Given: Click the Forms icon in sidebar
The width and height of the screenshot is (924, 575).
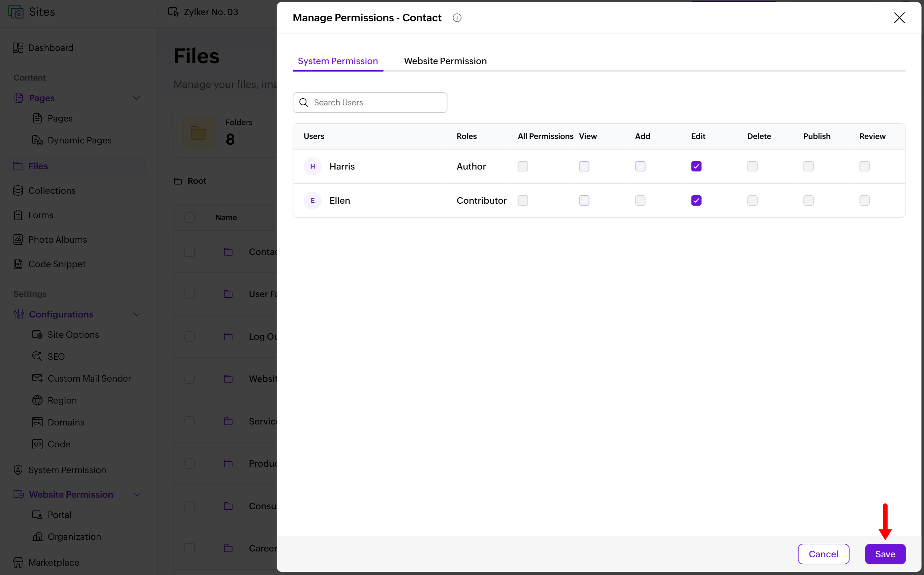Looking at the screenshot, I should [x=18, y=215].
